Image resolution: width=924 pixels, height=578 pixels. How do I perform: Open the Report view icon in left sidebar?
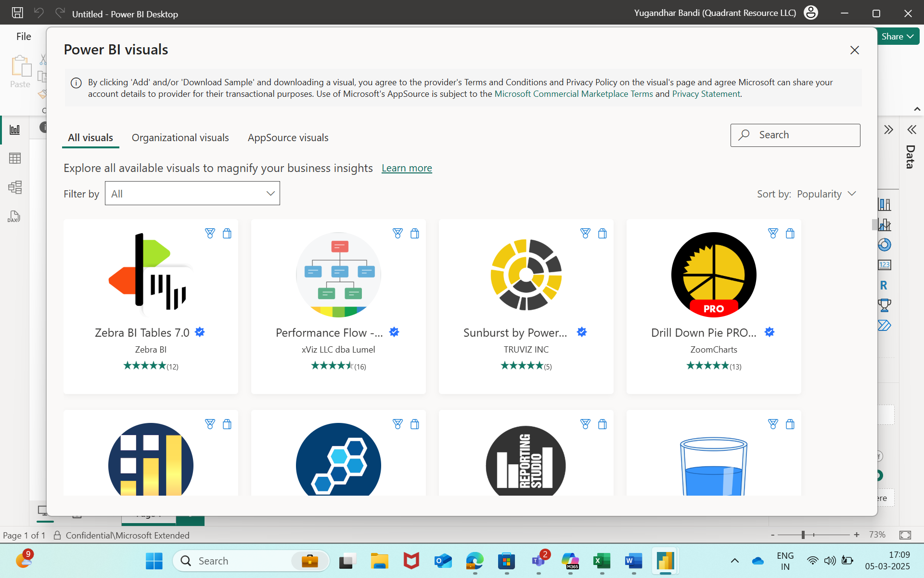pyautogui.click(x=15, y=130)
